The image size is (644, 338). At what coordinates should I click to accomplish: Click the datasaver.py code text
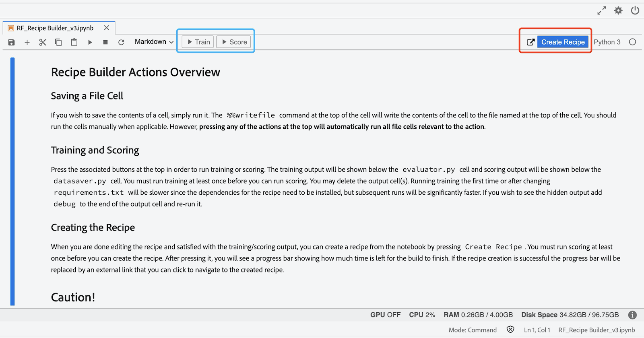[x=80, y=181]
